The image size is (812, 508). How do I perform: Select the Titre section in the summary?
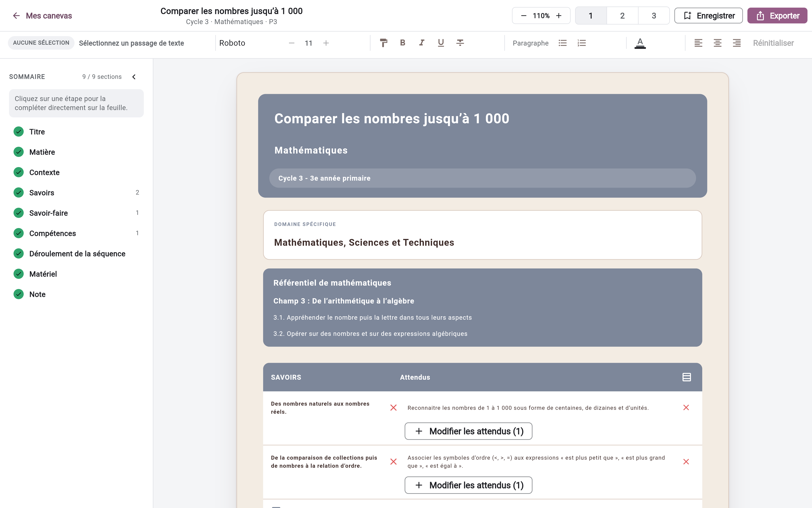[x=76, y=132]
